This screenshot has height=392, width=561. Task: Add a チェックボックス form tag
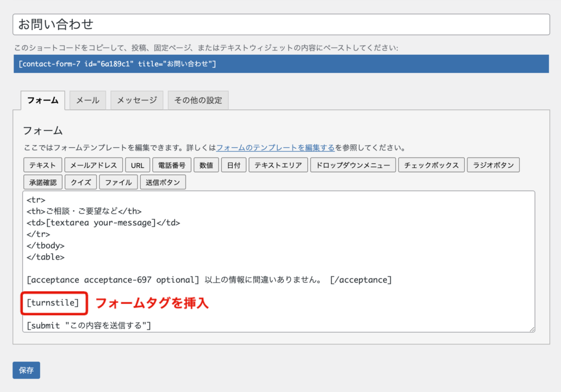pyautogui.click(x=432, y=165)
